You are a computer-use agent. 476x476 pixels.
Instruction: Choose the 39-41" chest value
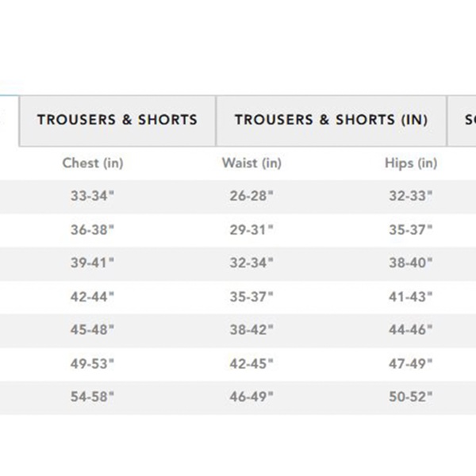pyautogui.click(x=93, y=263)
